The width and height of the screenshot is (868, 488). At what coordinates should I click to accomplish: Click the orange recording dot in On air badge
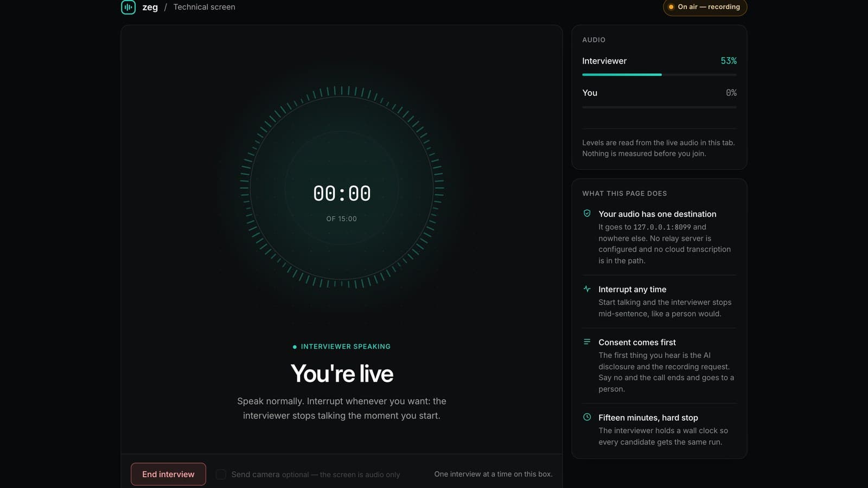pyautogui.click(x=671, y=7)
